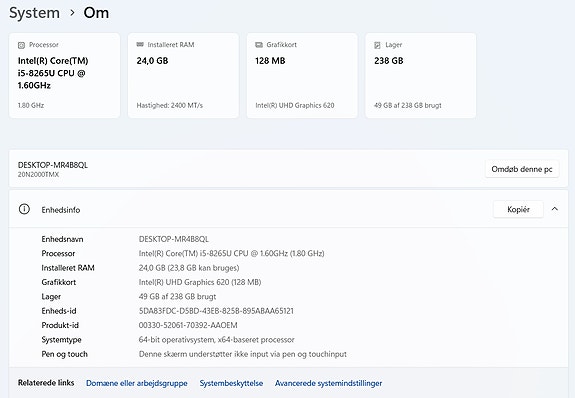Go back to System breadcrumb
This screenshot has width=575, height=398.
click(x=34, y=13)
